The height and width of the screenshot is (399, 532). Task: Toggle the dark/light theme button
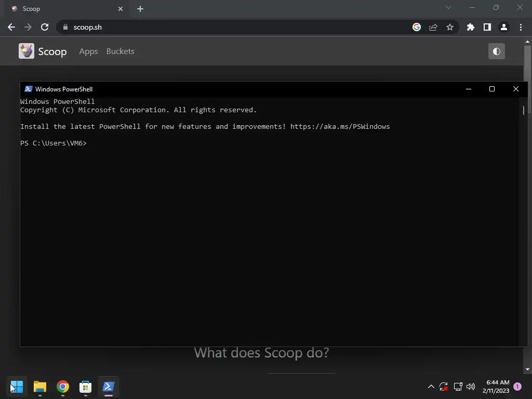tap(496, 51)
